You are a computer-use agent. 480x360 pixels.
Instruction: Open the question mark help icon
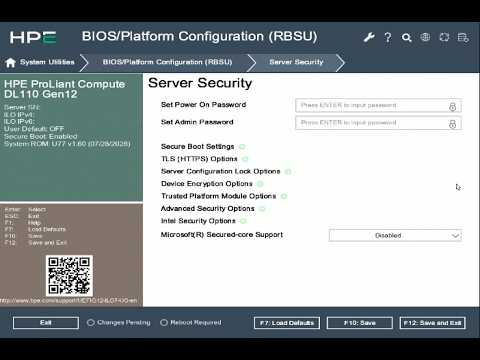click(x=388, y=37)
